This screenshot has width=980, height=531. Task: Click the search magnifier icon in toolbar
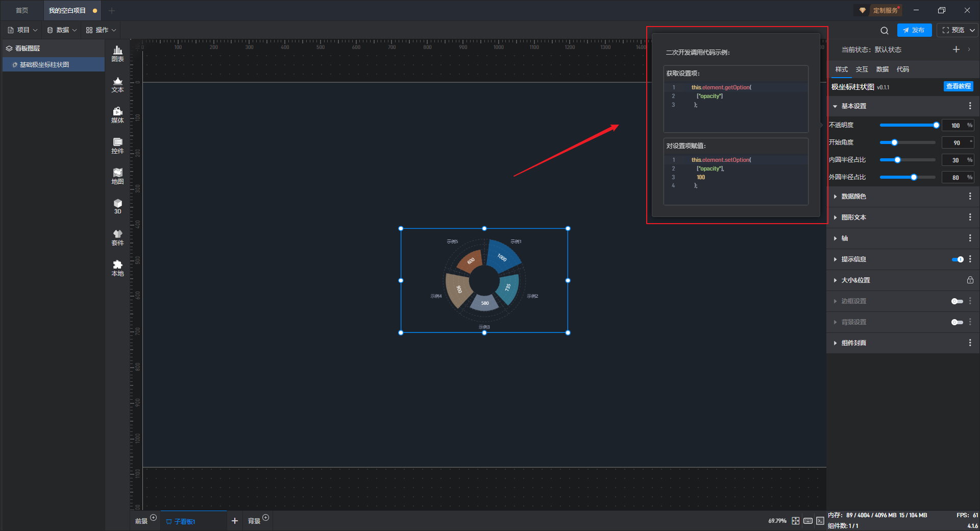point(885,30)
